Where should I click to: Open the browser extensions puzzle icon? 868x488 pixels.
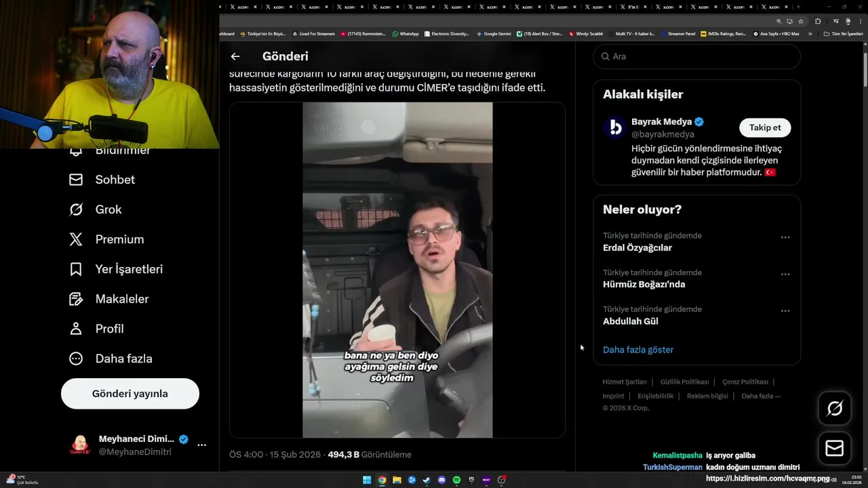click(818, 22)
